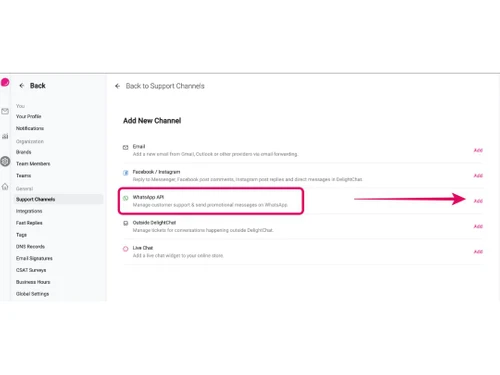
Task: Click the General section label
Action: (x=24, y=189)
